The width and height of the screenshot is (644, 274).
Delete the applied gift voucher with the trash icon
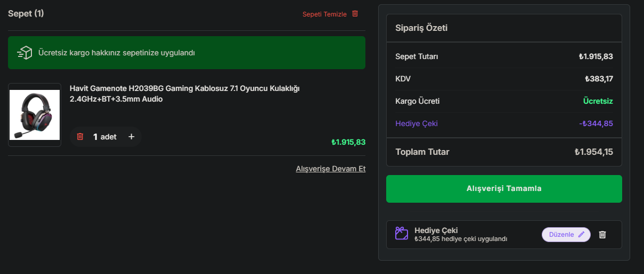pyautogui.click(x=602, y=235)
